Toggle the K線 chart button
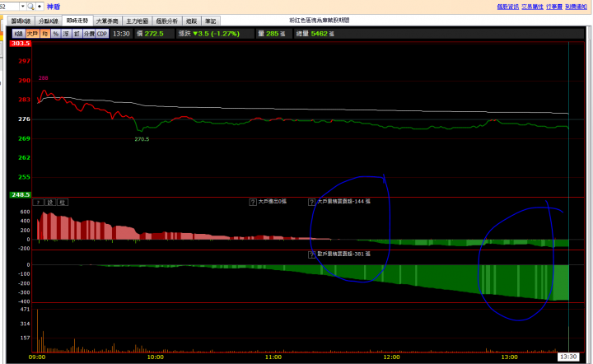Screen dimensions: 593x364 18,34
